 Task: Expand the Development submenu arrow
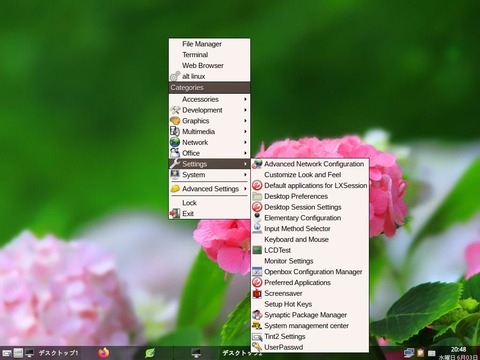[245, 110]
